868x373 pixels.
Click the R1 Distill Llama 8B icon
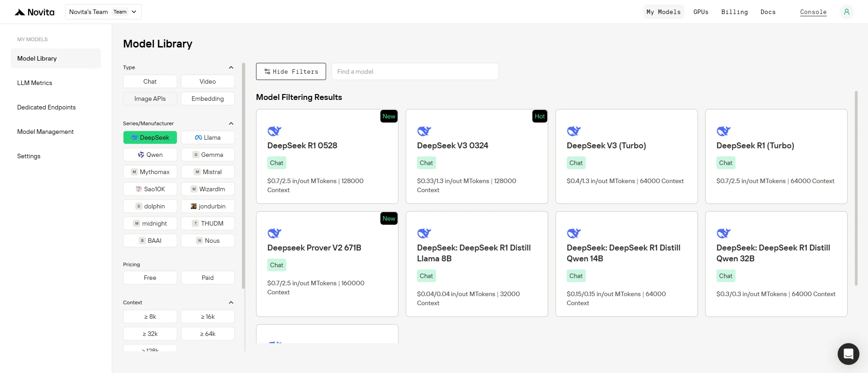(x=424, y=233)
